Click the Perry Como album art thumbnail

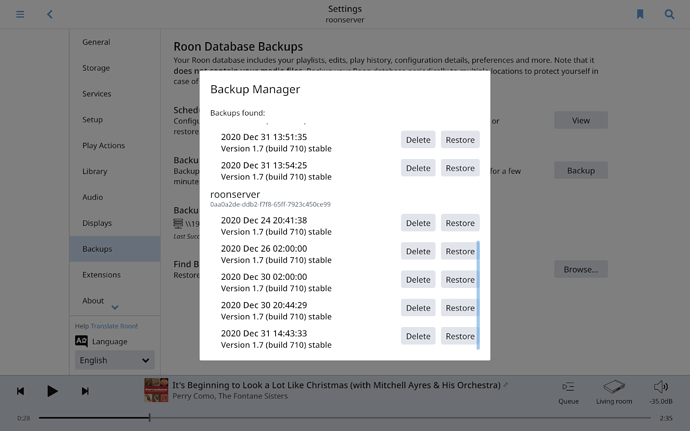click(x=156, y=390)
